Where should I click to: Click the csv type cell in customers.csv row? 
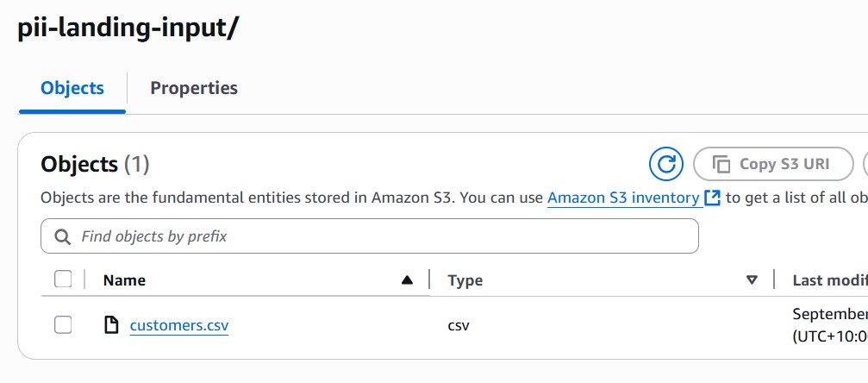[x=459, y=325]
